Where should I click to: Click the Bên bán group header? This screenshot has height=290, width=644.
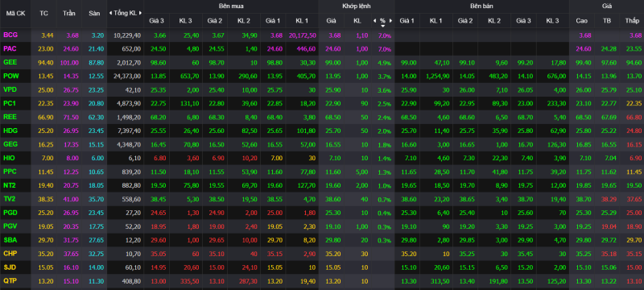pos(481,6)
